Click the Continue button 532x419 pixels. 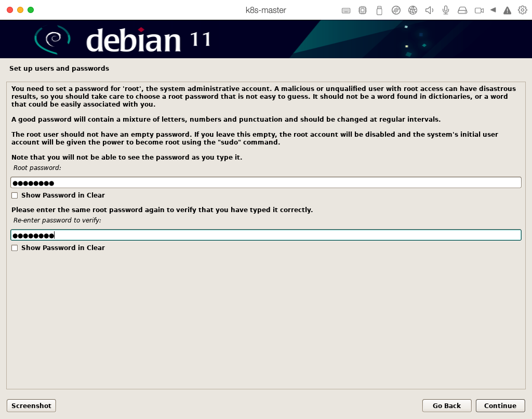(x=500, y=406)
